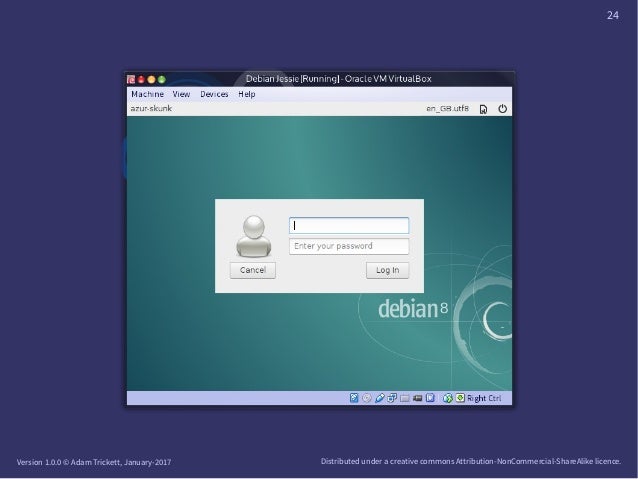The height and width of the screenshot is (479, 638).
Task: Open the Help menu
Action: click(x=247, y=94)
